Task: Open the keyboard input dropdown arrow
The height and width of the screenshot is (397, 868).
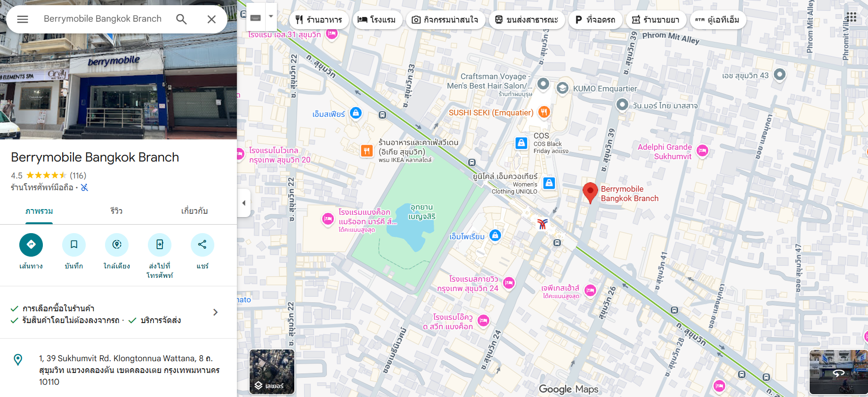Action: click(x=271, y=16)
